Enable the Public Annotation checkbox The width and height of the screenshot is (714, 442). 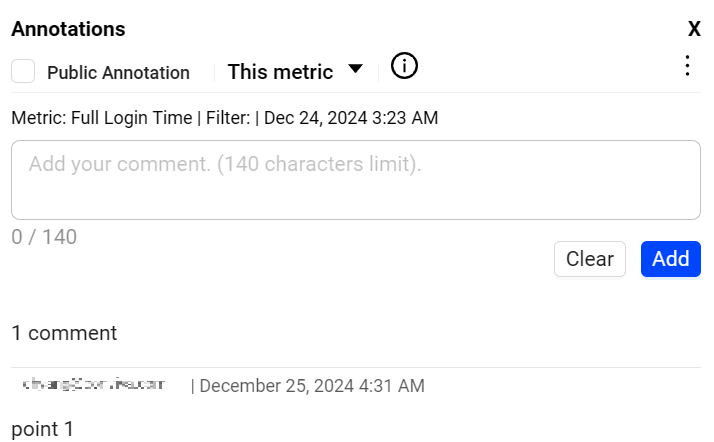(23, 72)
